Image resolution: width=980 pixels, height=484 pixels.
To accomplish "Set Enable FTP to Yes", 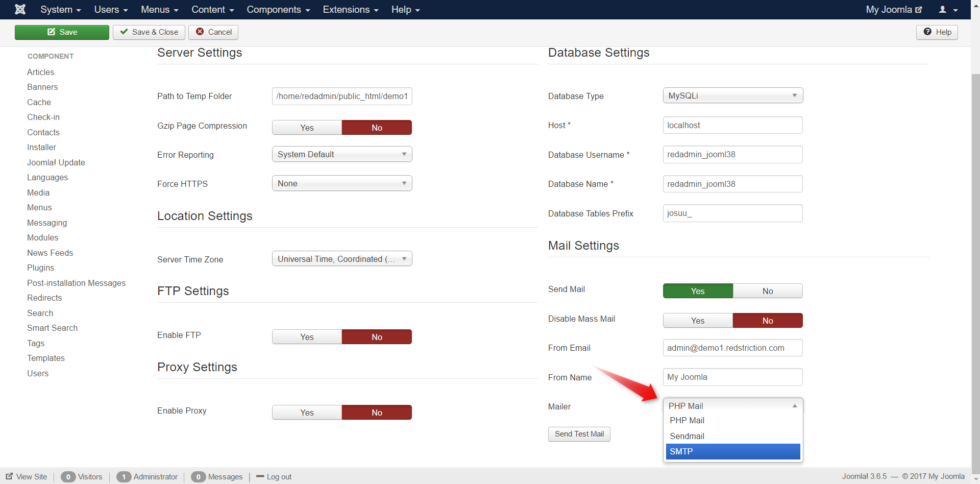I will click(x=307, y=337).
